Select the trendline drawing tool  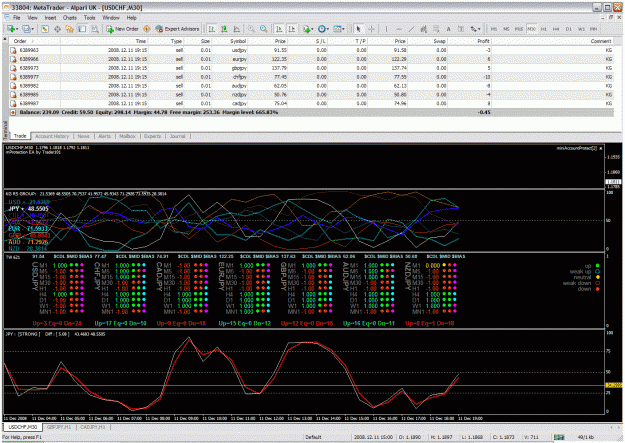(411, 29)
